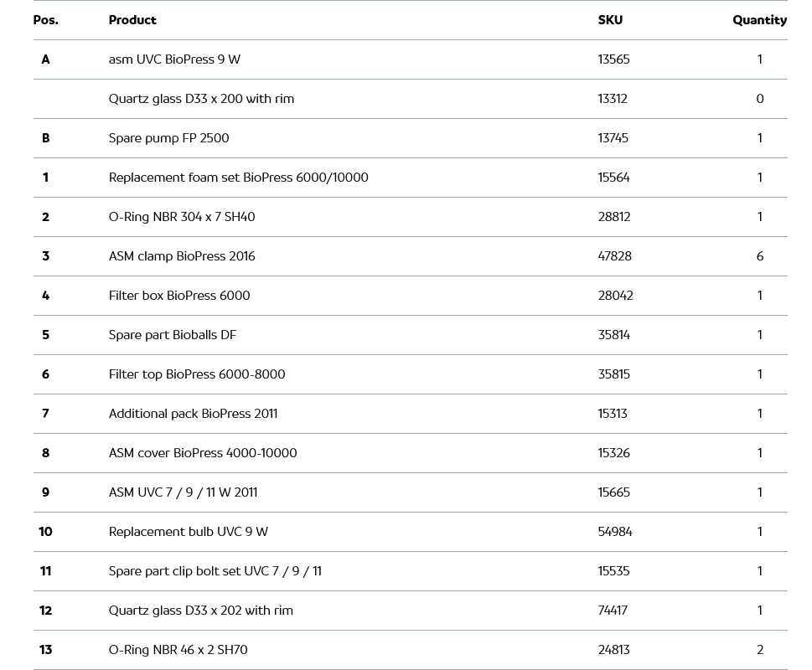This screenshot has width=812, height=670.
Task: Select Filter top BioPress 6000-8000
Action: (197, 374)
